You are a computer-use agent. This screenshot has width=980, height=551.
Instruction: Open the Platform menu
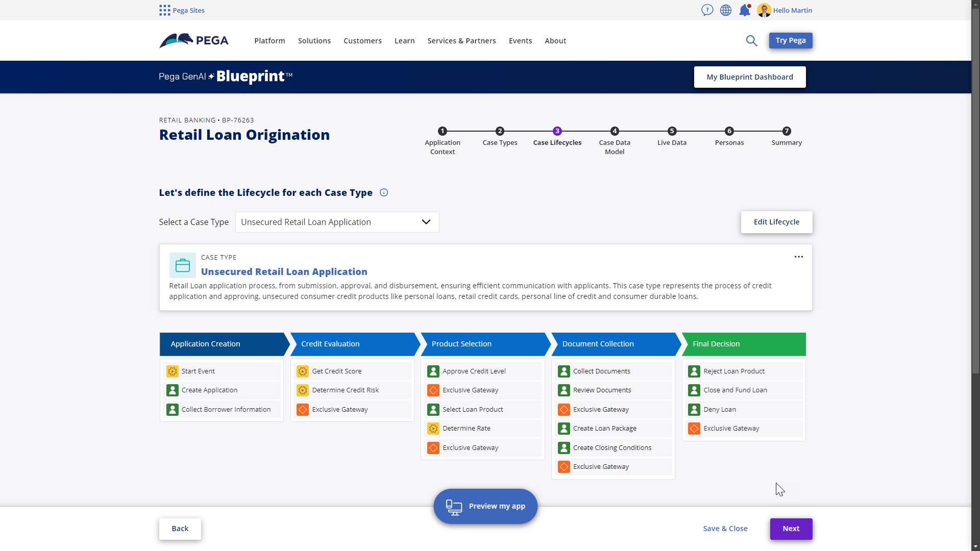269,41
